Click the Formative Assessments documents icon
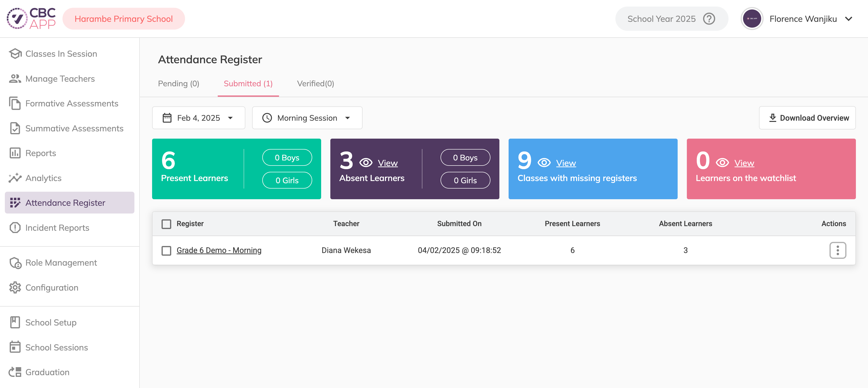This screenshot has width=868, height=388. [15, 103]
